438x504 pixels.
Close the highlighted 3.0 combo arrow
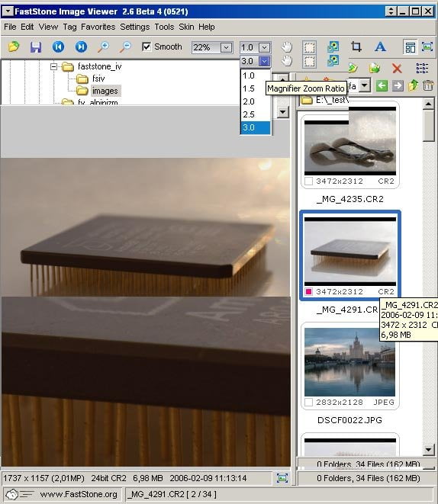[264, 61]
